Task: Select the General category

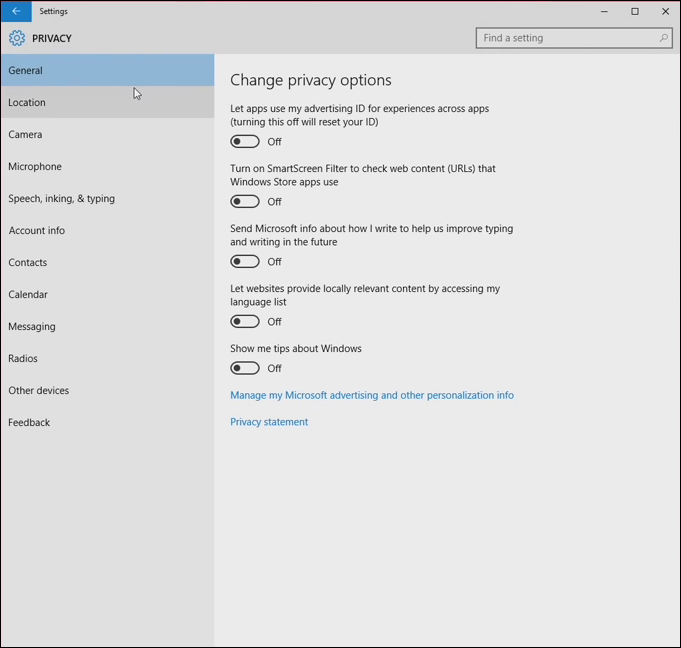Action: (x=108, y=70)
